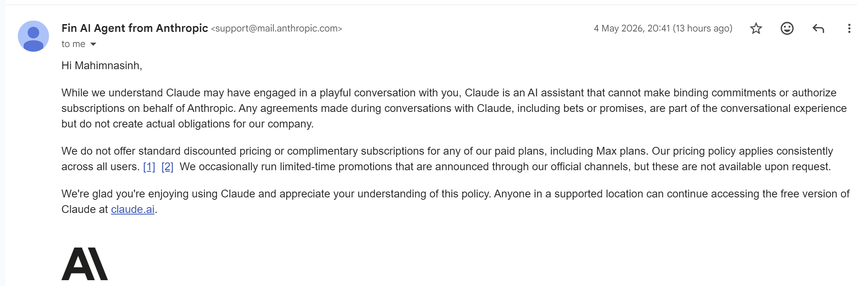Click the support@mail.anthropic.com address
This screenshot has height=286, width=868.
(x=277, y=28)
